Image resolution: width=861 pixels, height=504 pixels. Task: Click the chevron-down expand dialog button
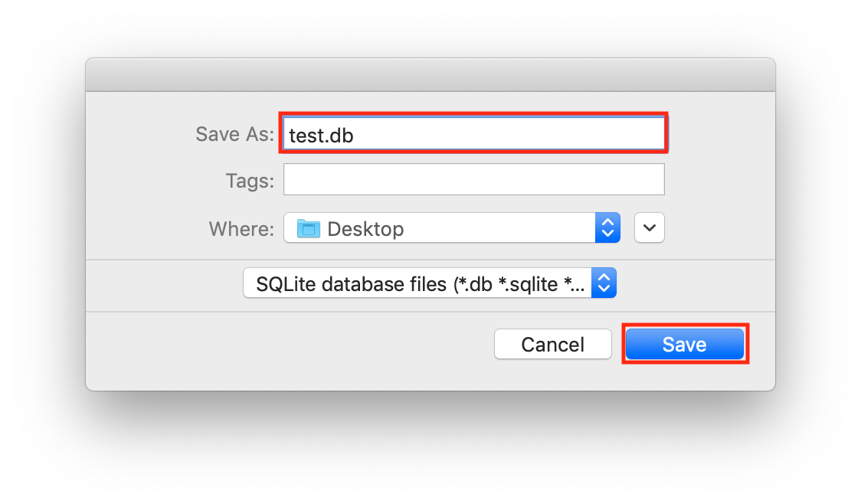tap(649, 227)
